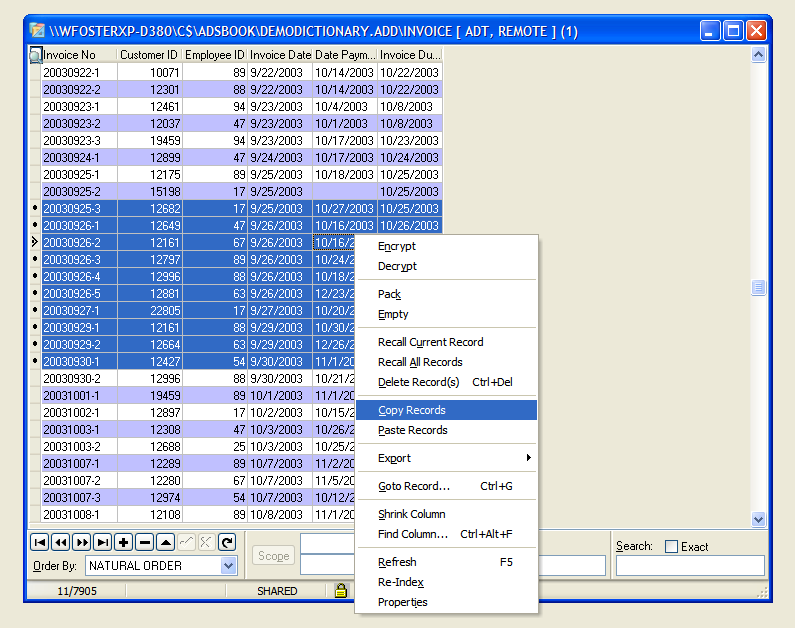Screen dimensions: 795x628
Task: Click the next page (double right arrow) button
Action: coord(82,542)
